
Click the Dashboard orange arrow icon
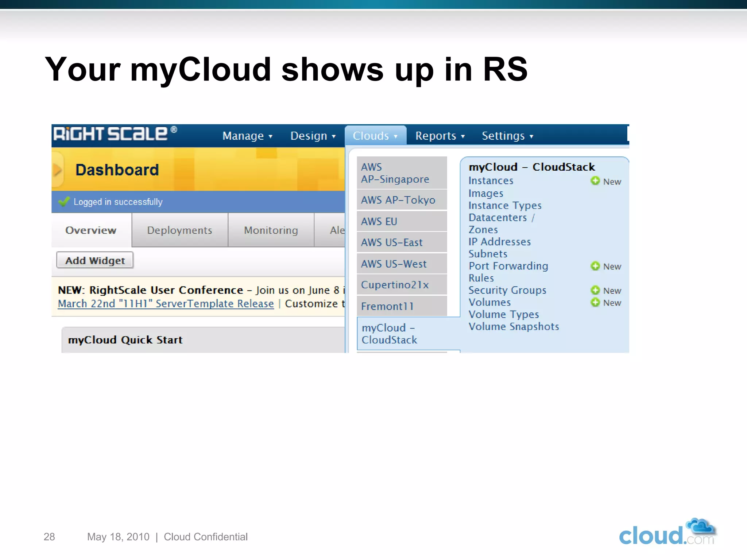(57, 170)
